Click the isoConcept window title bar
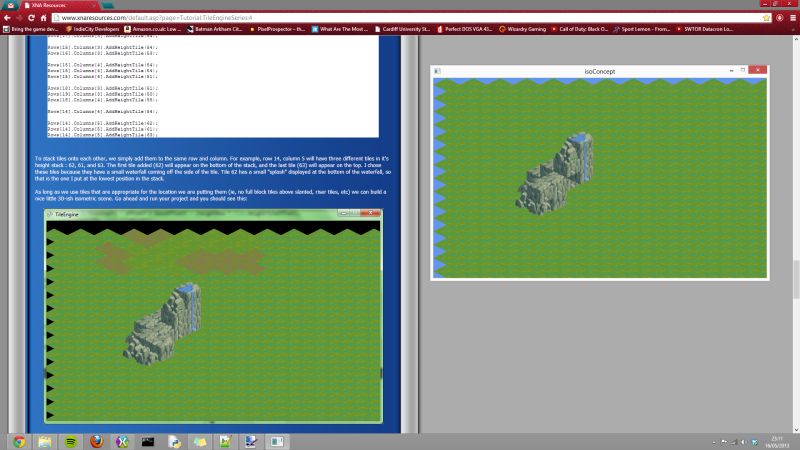 click(599, 71)
